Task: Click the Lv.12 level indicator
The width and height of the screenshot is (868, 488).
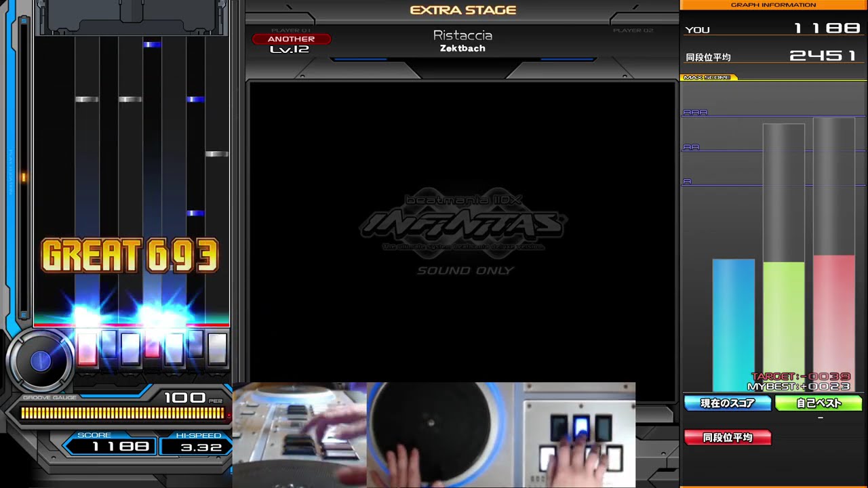Action: 290,49
